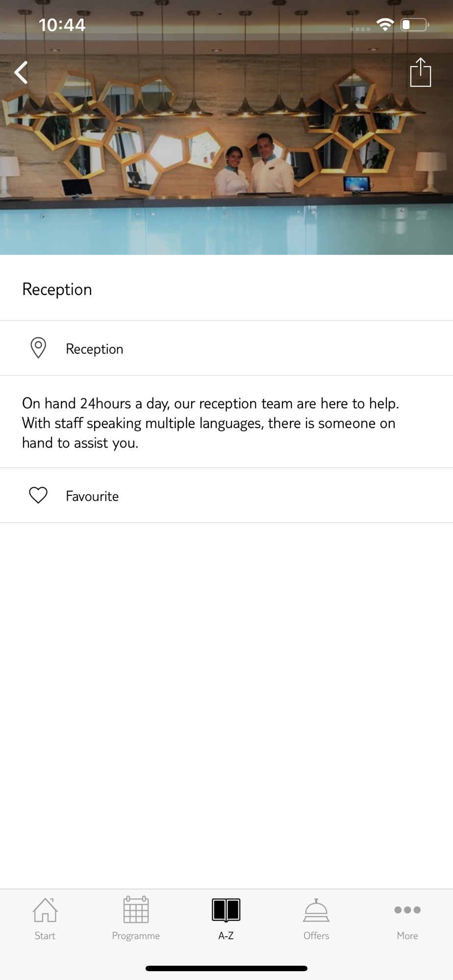Image resolution: width=453 pixels, height=980 pixels.
Task: Toggle the Favourite heart icon
Action: pos(38,495)
